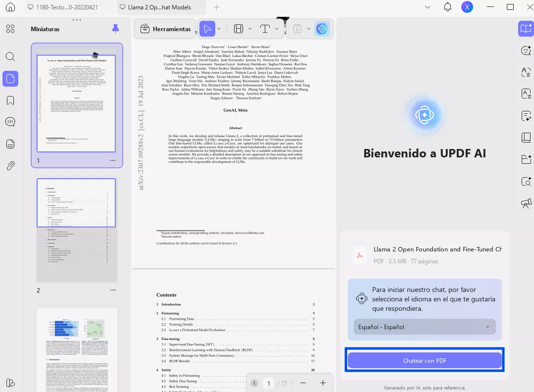
Task: Open the tab list chevron in the title bar
Action: [428, 7]
